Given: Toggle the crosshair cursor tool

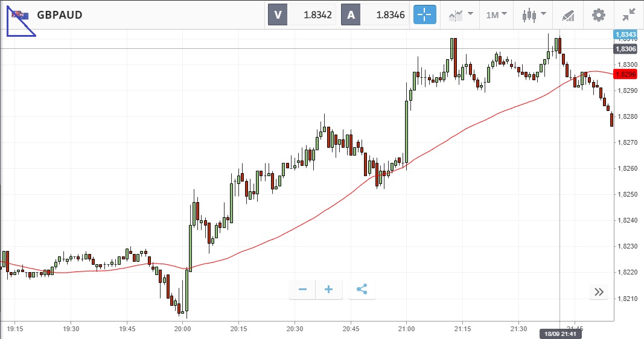Looking at the screenshot, I should click(x=424, y=14).
